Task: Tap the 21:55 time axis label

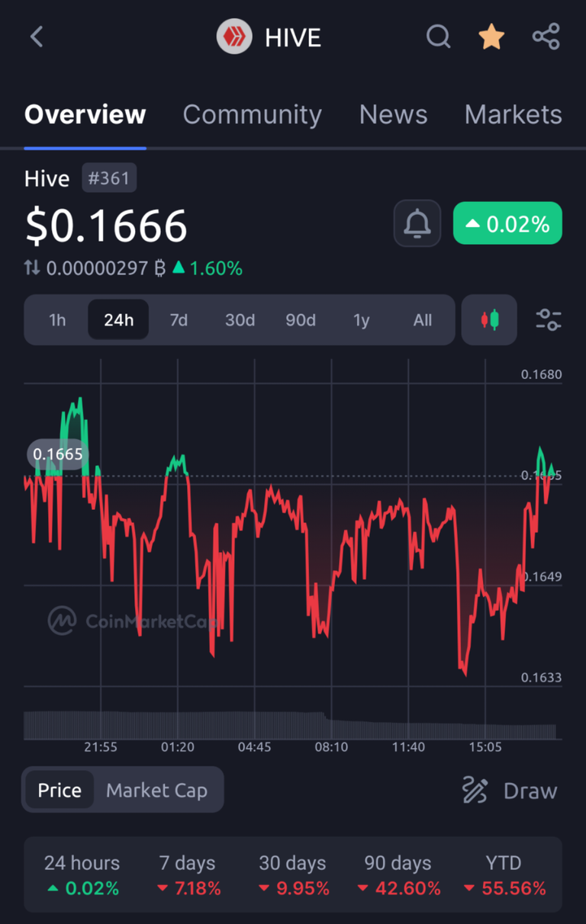Action: (101, 747)
